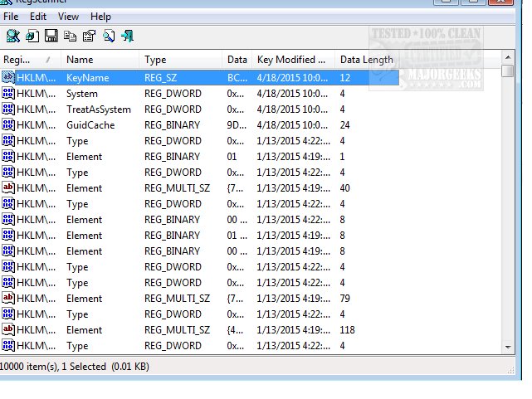Click the BC... data cell
This screenshot has width=532, height=399.
[237, 78]
